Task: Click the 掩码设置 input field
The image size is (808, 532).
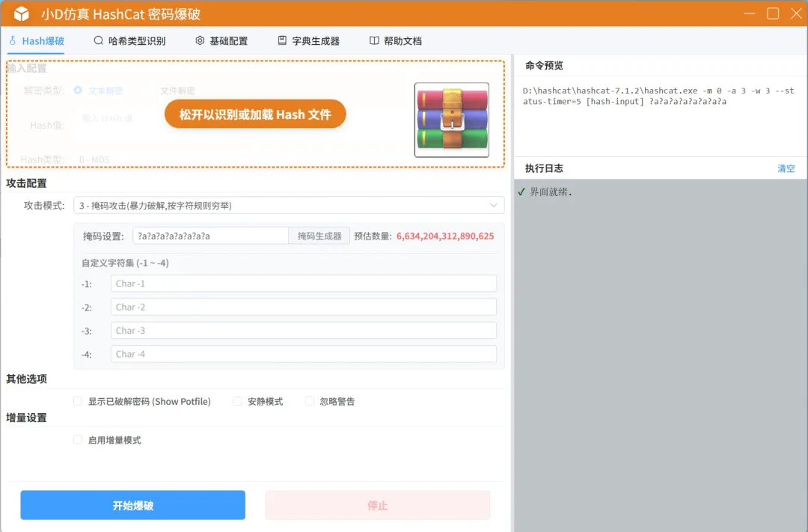Action: (211, 236)
